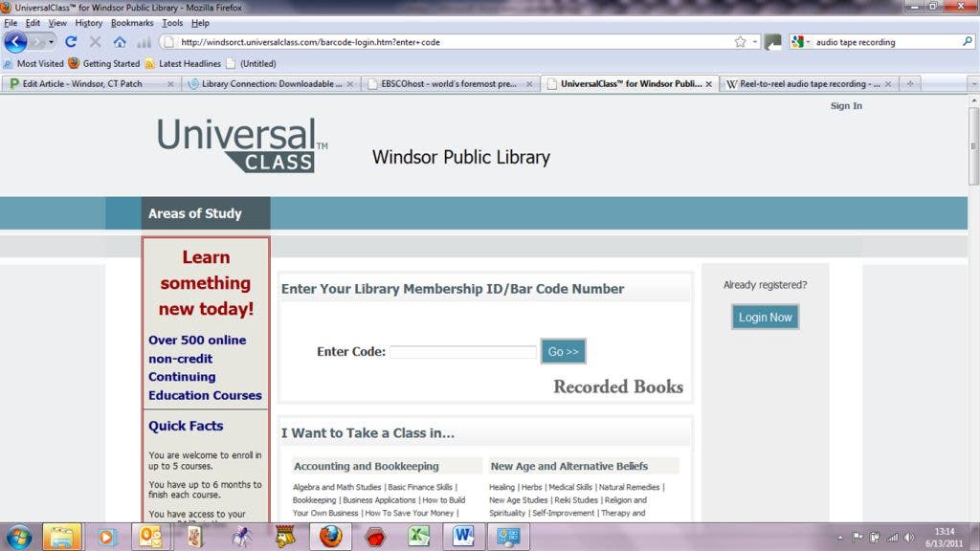Open the Windows Start orb

[18, 537]
